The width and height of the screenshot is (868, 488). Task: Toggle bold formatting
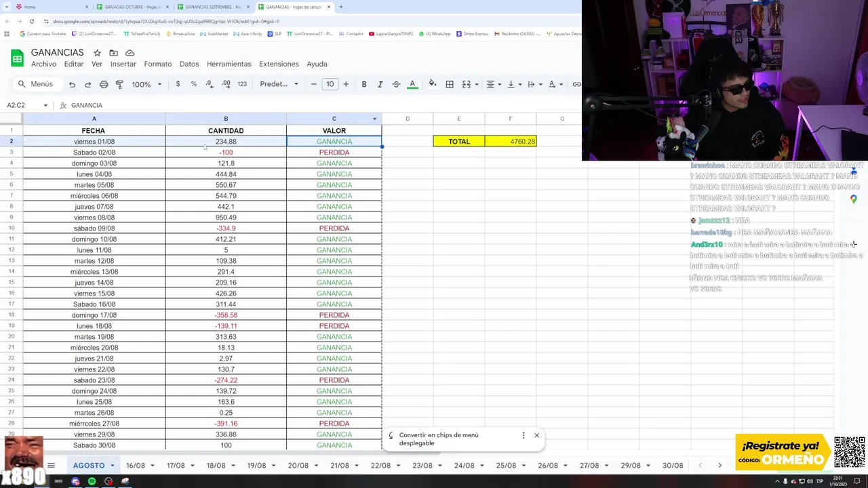tap(364, 84)
